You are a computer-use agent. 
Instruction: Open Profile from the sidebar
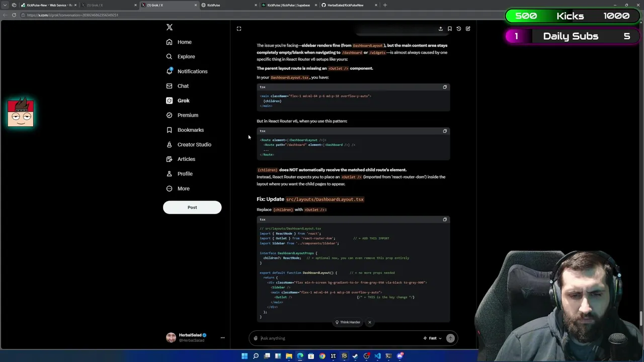[x=180, y=173]
